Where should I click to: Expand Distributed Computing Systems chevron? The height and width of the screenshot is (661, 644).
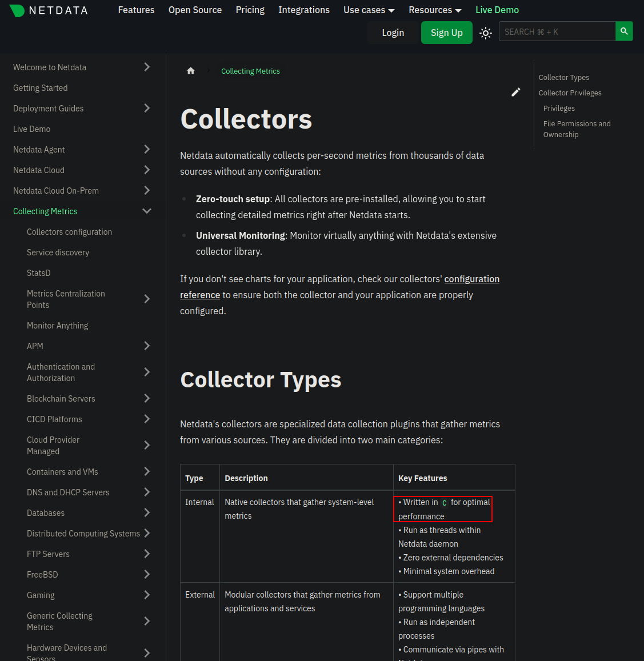147,533
